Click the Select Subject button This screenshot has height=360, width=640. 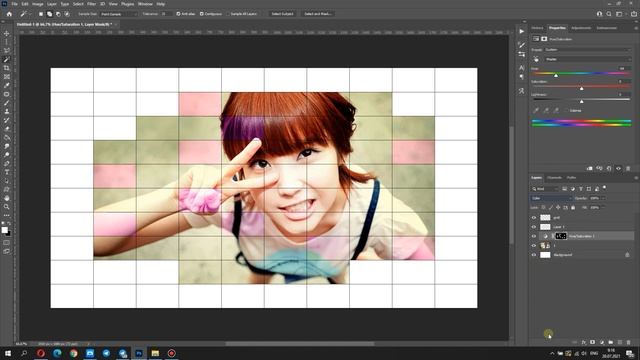[282, 14]
